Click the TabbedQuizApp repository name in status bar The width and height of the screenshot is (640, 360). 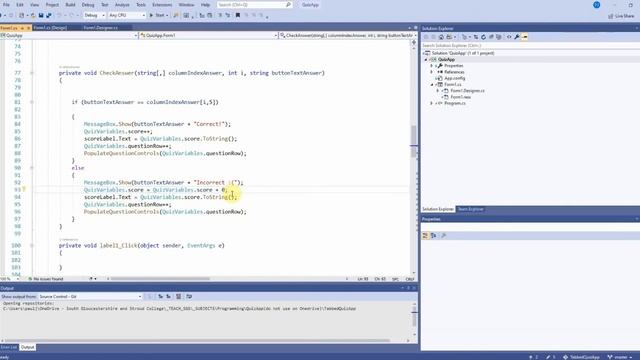pyautogui.click(x=582, y=357)
